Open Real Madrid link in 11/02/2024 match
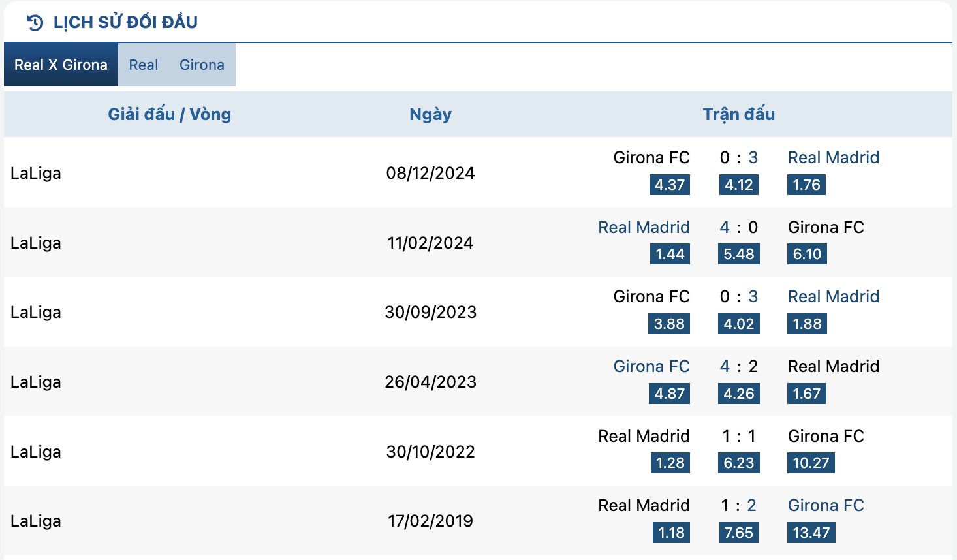957x560 pixels. tap(644, 227)
